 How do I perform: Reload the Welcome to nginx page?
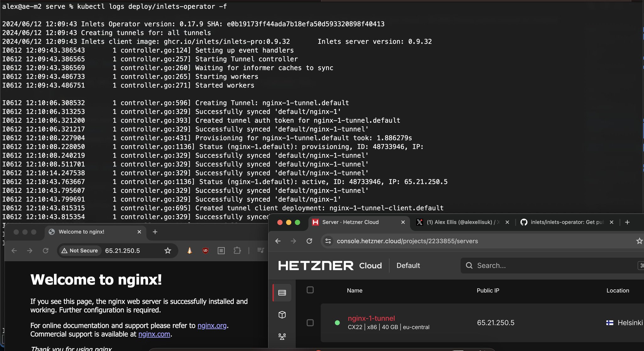pyautogui.click(x=46, y=251)
